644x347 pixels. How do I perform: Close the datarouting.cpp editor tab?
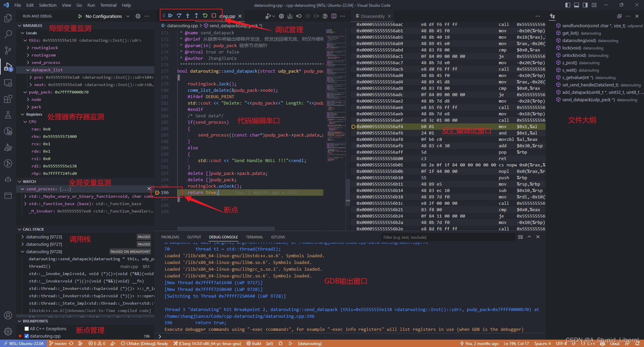coord(240,16)
